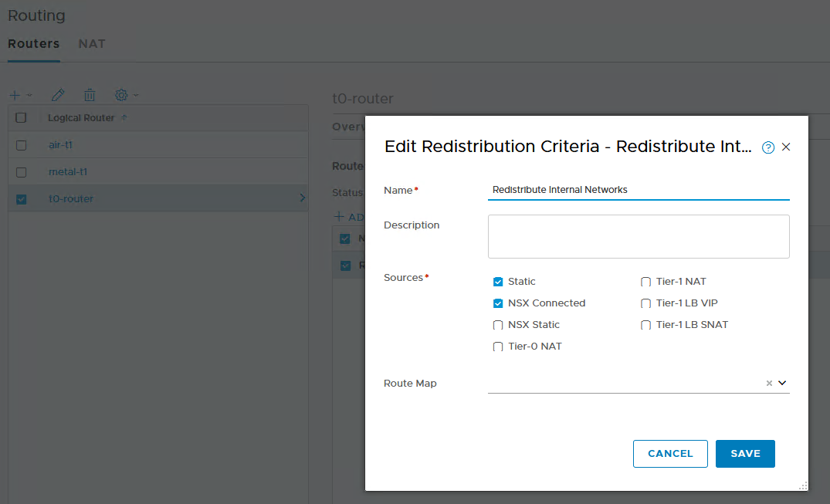830x504 pixels.
Task: Click the help question mark icon
Action: [x=768, y=147]
